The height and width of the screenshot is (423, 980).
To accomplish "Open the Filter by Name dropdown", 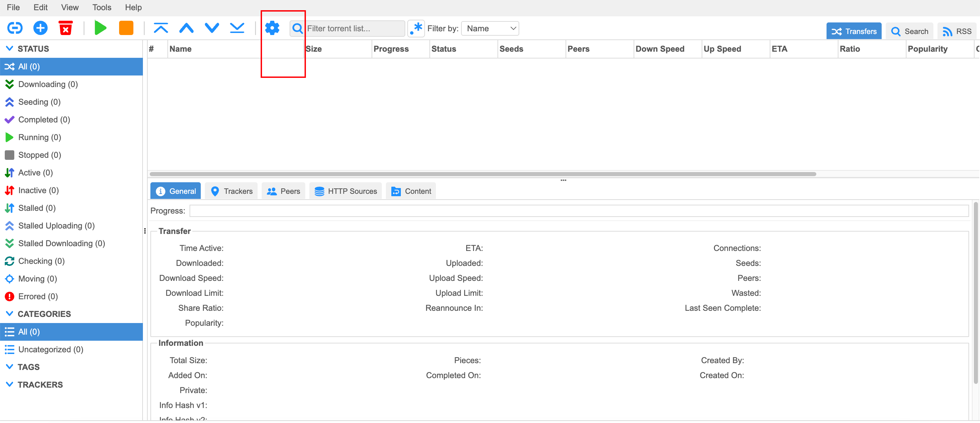I will (490, 29).
